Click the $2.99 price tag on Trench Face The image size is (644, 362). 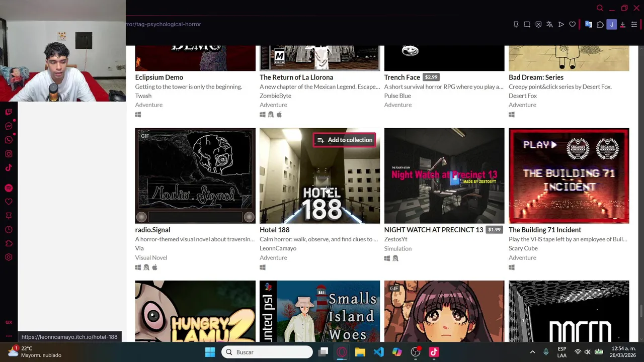431,77
